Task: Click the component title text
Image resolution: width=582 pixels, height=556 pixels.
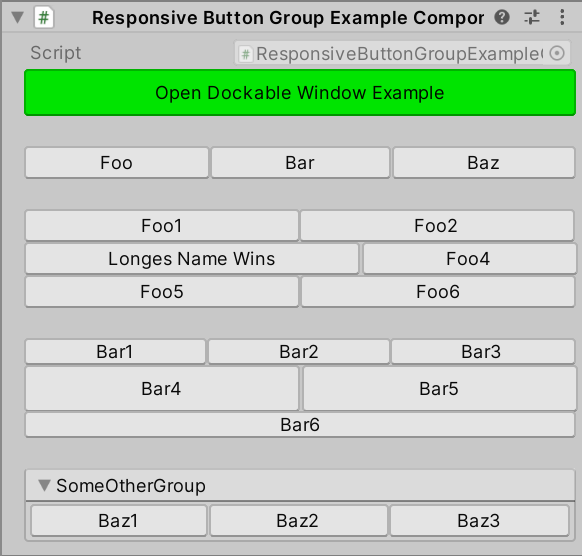Action: pos(288,17)
